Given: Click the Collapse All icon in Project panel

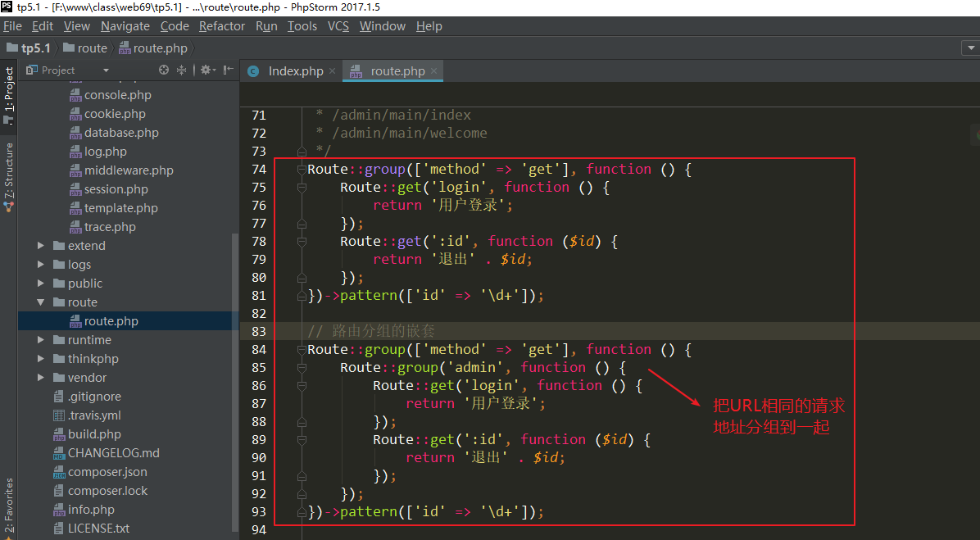Looking at the screenshot, I should (x=181, y=70).
